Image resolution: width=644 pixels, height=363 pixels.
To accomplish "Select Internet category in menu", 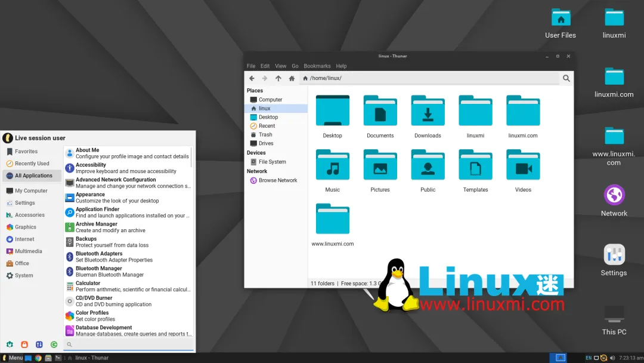I will pos(32,239).
